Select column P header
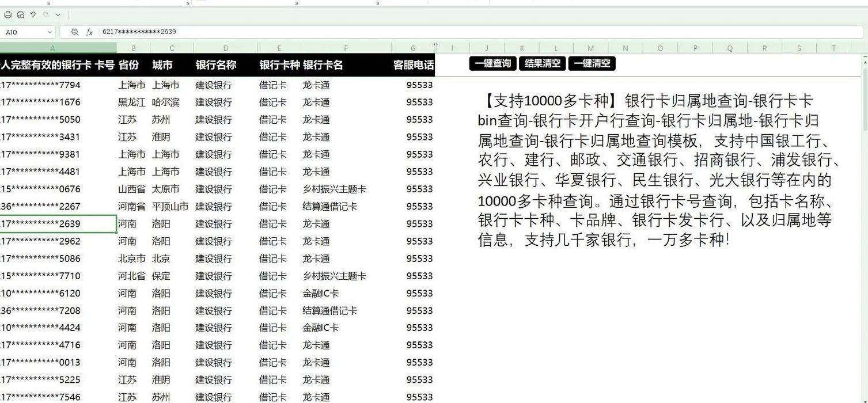 695,48
